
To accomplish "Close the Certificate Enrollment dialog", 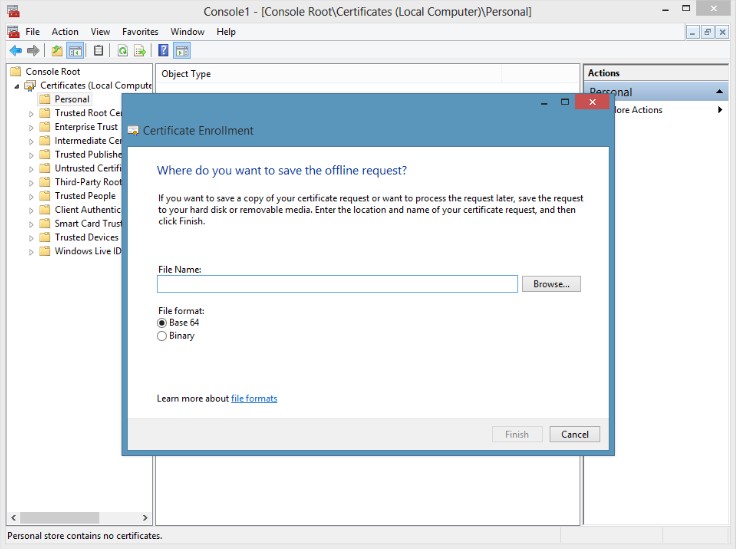I will (592, 102).
